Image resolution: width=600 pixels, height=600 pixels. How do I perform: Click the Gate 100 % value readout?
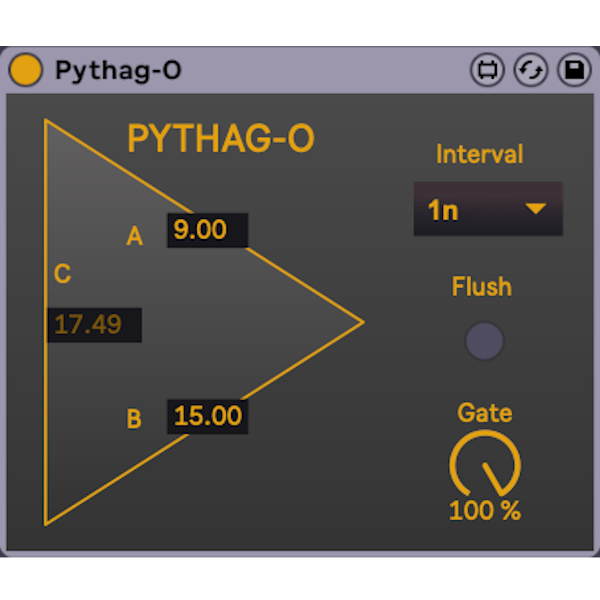point(485,511)
